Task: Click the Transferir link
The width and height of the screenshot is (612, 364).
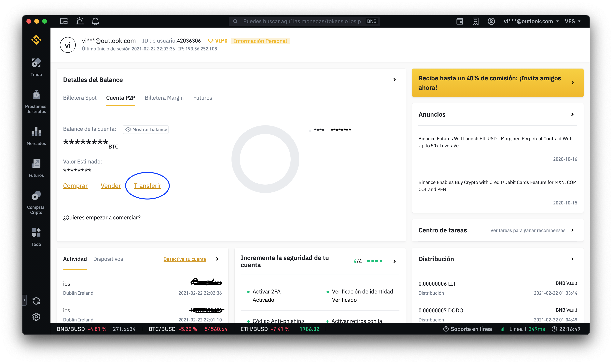Action: pos(147,186)
